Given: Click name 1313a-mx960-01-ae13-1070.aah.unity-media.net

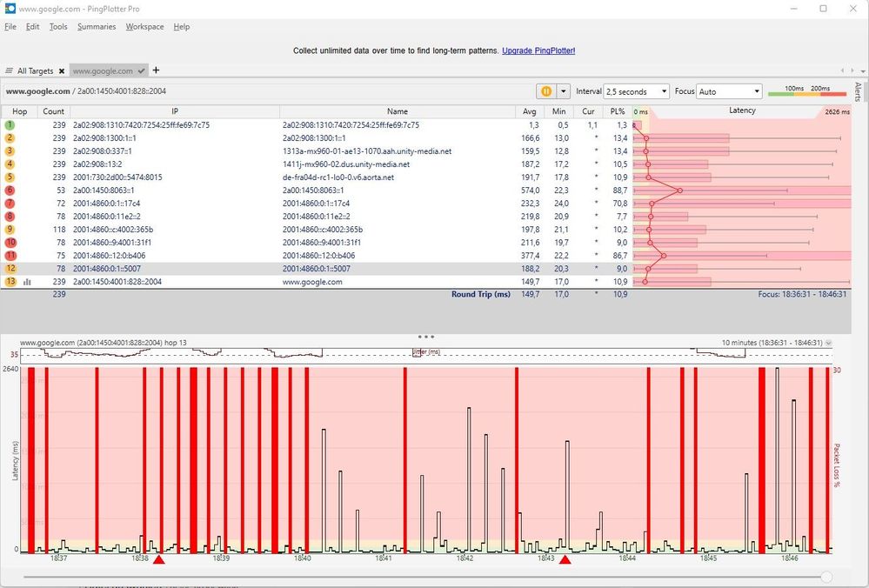Looking at the screenshot, I should 367,150.
